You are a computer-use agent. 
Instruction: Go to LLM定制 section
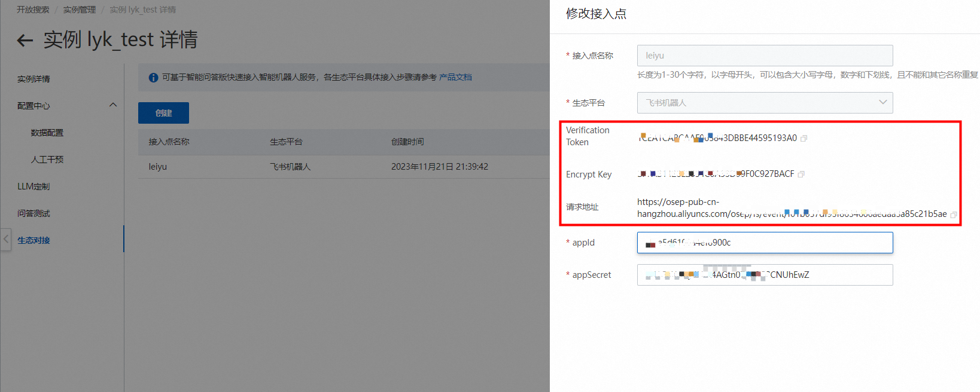[34, 186]
